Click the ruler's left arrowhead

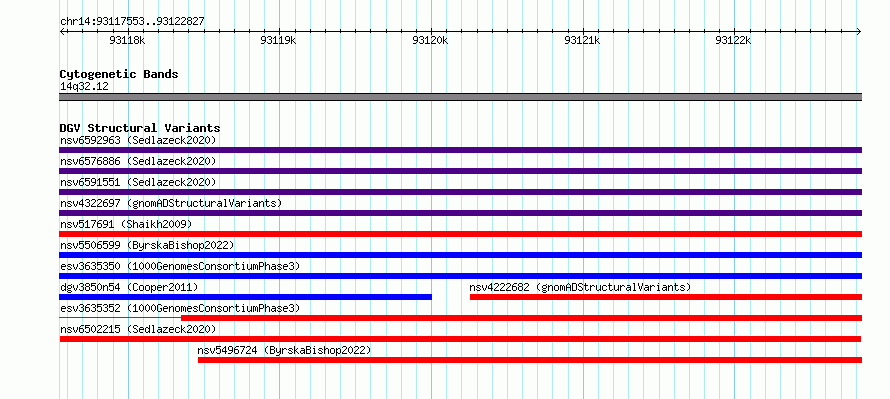[62, 31]
